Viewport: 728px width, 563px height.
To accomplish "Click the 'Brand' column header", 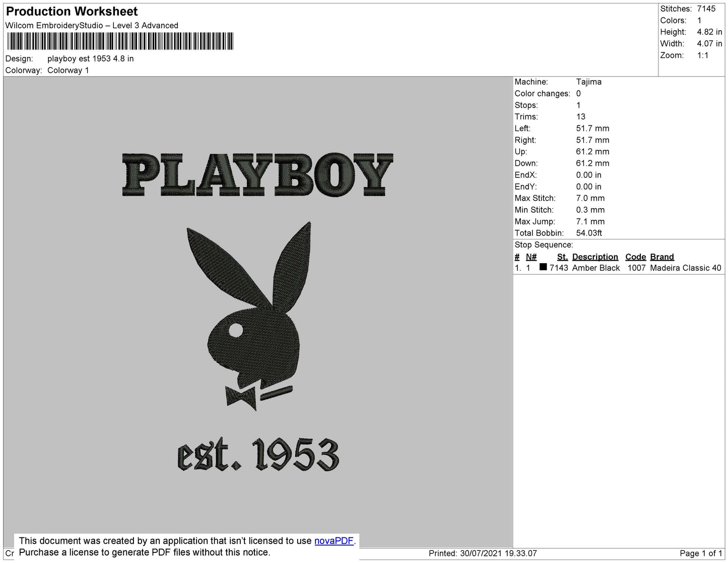I will tap(662, 257).
